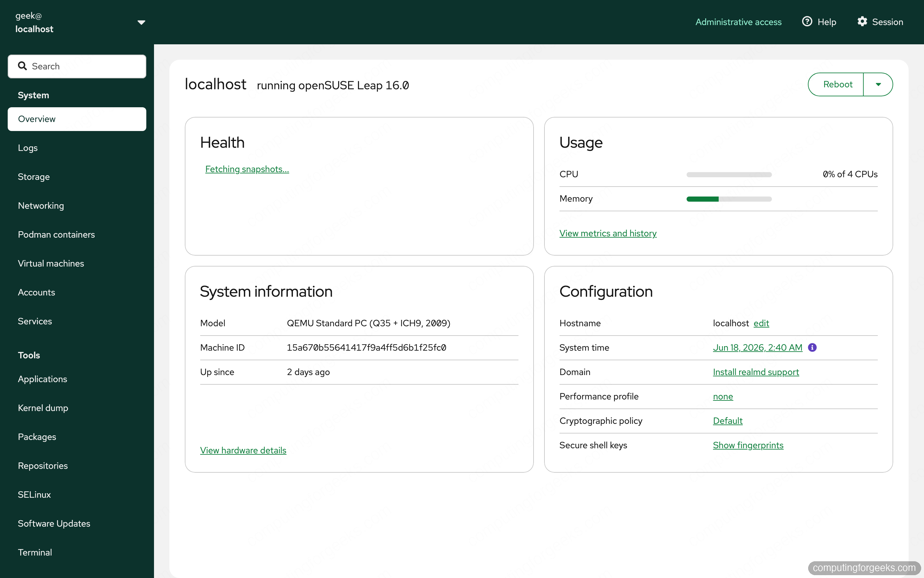Launch the Terminal page
The height and width of the screenshot is (578, 924).
pos(77,552)
